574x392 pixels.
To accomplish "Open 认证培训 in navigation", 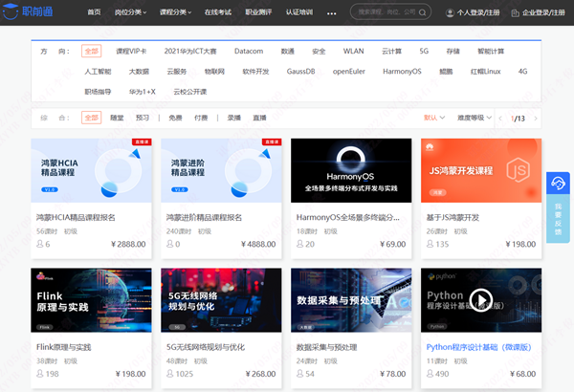I will (299, 12).
